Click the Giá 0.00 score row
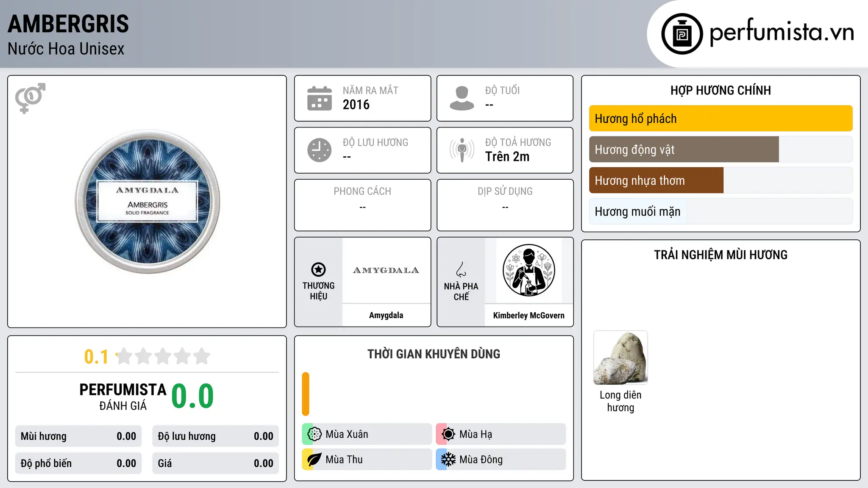The width and height of the screenshot is (868, 488). (216, 463)
